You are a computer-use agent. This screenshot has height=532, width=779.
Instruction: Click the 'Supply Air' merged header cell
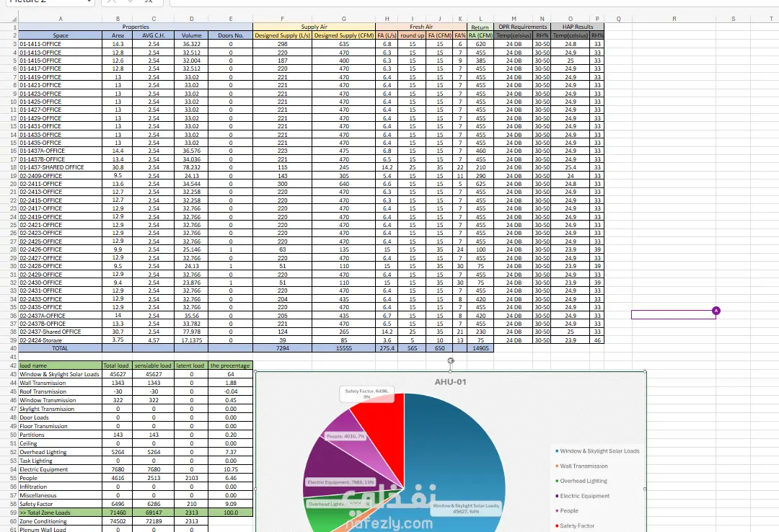coord(314,27)
